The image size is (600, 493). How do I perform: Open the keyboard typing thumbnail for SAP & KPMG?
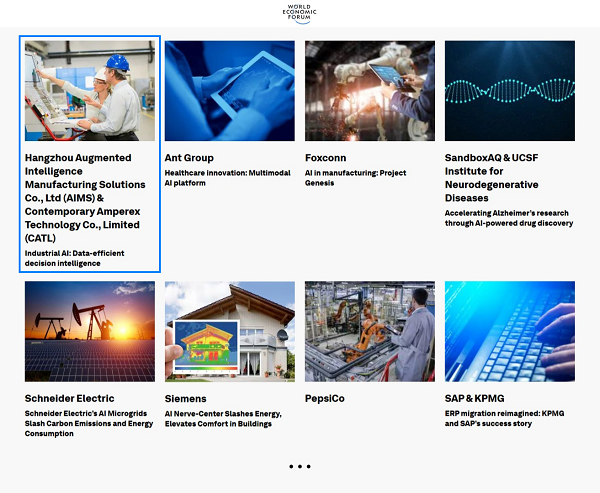point(510,331)
